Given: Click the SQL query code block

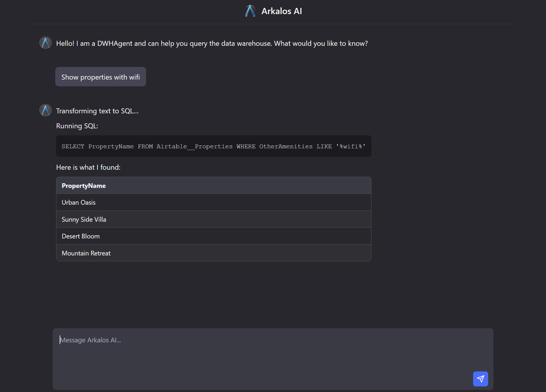Looking at the screenshot, I should 214,146.
